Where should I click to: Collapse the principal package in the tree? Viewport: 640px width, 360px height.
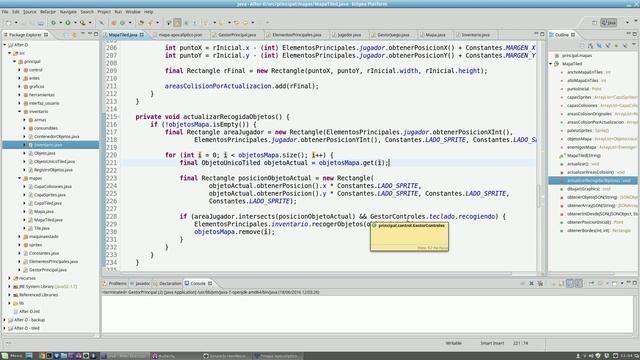coord(15,62)
